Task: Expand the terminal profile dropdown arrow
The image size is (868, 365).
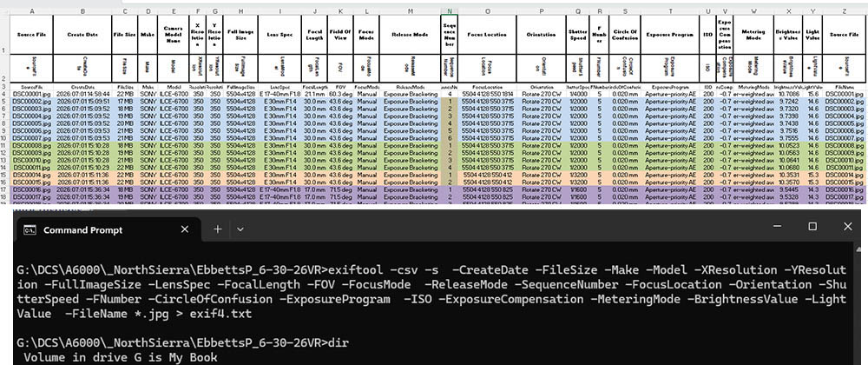Action: 240,229
